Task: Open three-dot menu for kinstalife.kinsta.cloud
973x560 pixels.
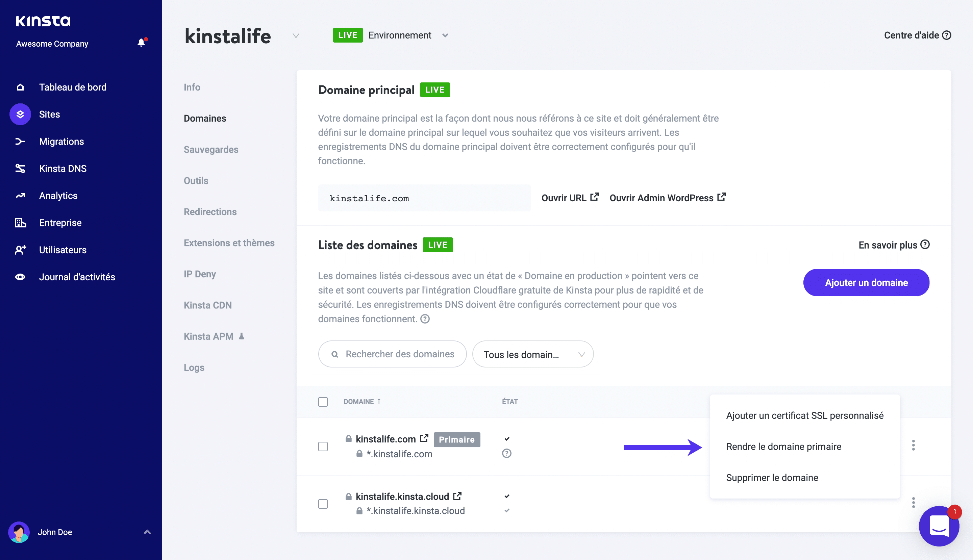Action: [913, 503]
